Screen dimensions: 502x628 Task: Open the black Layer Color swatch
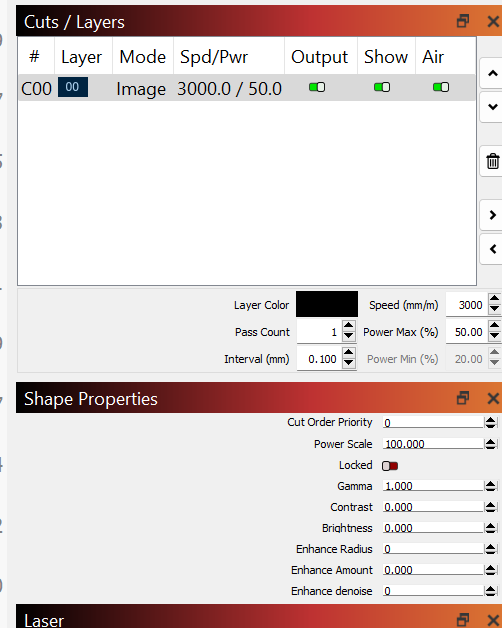point(327,304)
